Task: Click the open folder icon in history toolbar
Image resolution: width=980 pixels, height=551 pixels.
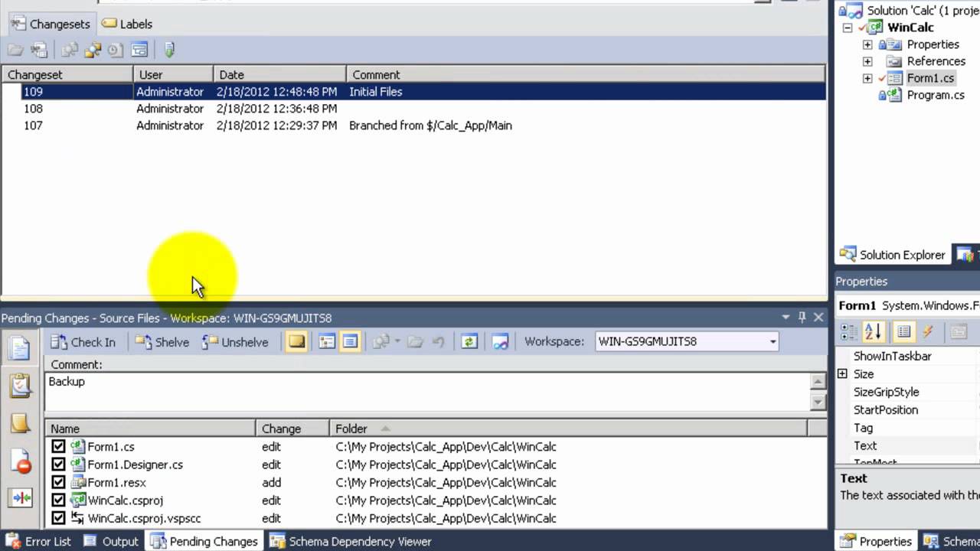Action: (15, 51)
